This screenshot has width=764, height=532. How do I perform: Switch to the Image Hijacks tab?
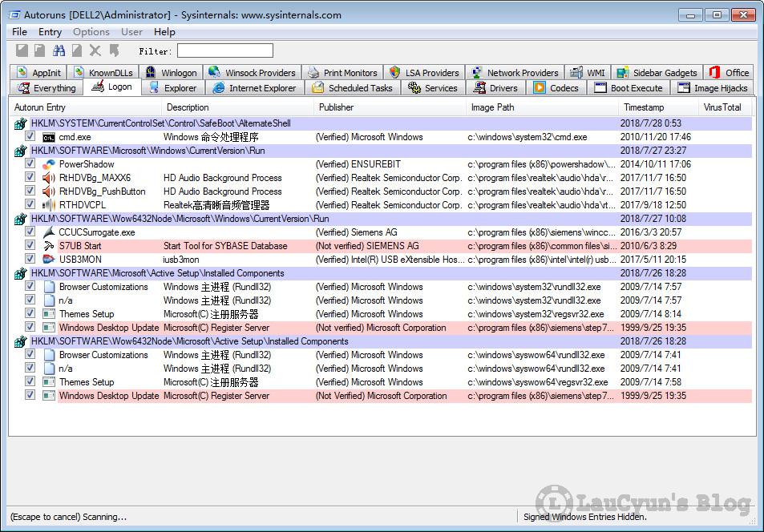pyautogui.click(x=713, y=88)
